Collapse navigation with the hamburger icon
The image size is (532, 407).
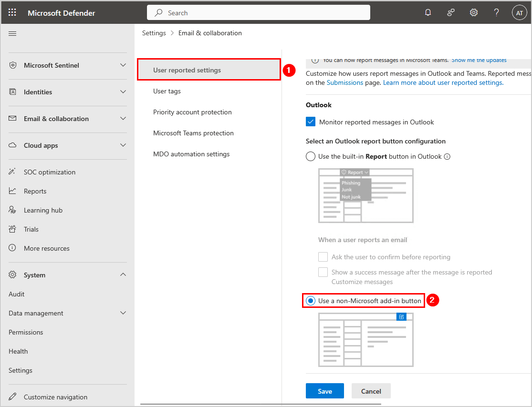point(12,33)
